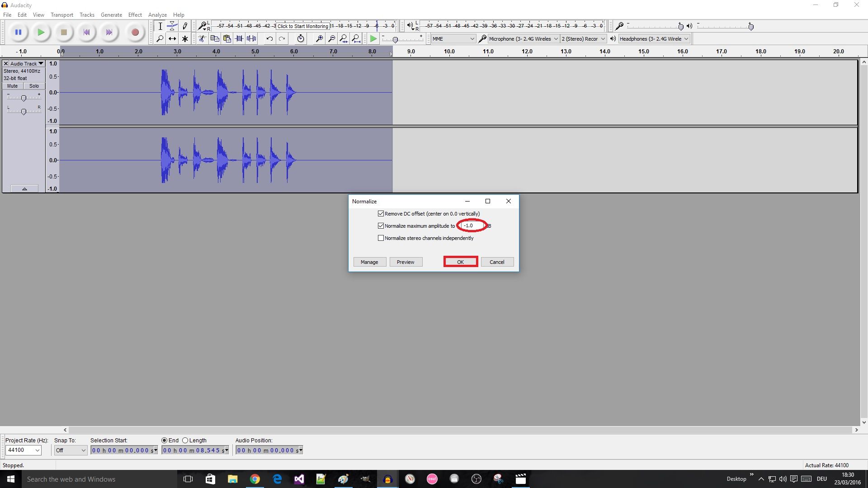Click the Preview button in Normalize dialog
This screenshot has height=488, width=868.
click(406, 262)
